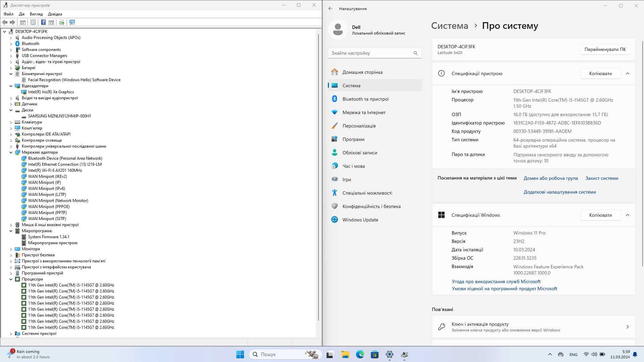
Task: Click the Bluetooth icon in the Device Manager tree
Action: pyautogui.click(x=17, y=44)
